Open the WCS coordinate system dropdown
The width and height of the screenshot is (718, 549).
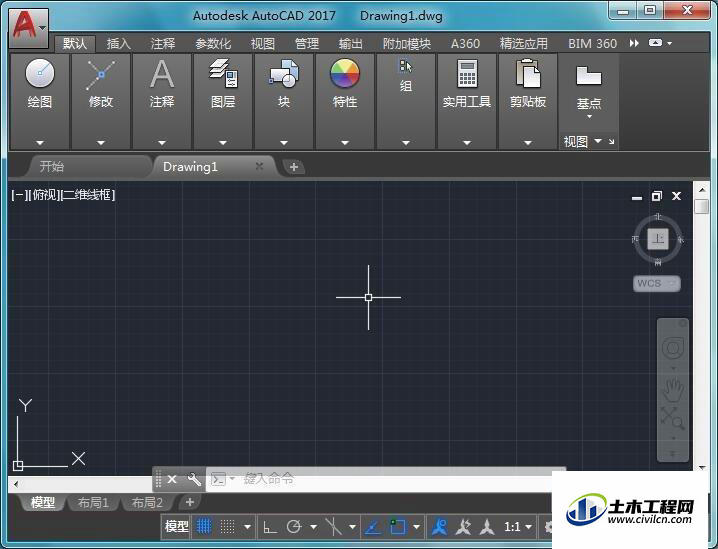pos(657,283)
